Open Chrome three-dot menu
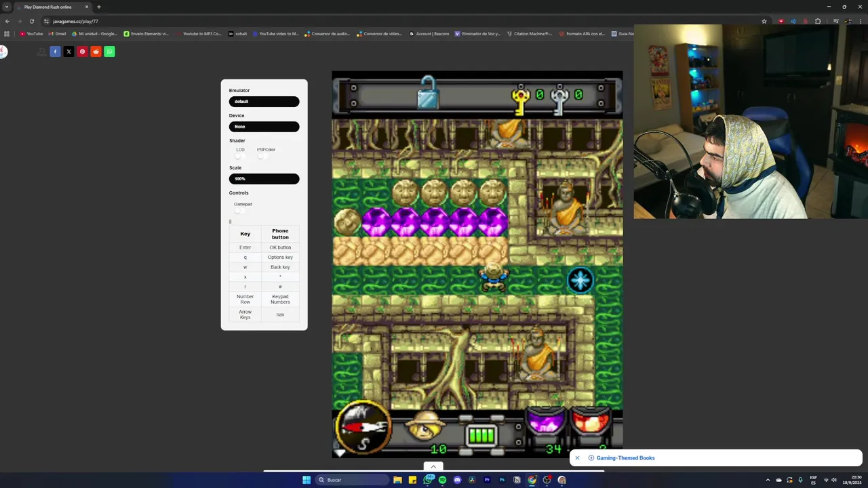 pyautogui.click(x=859, y=21)
